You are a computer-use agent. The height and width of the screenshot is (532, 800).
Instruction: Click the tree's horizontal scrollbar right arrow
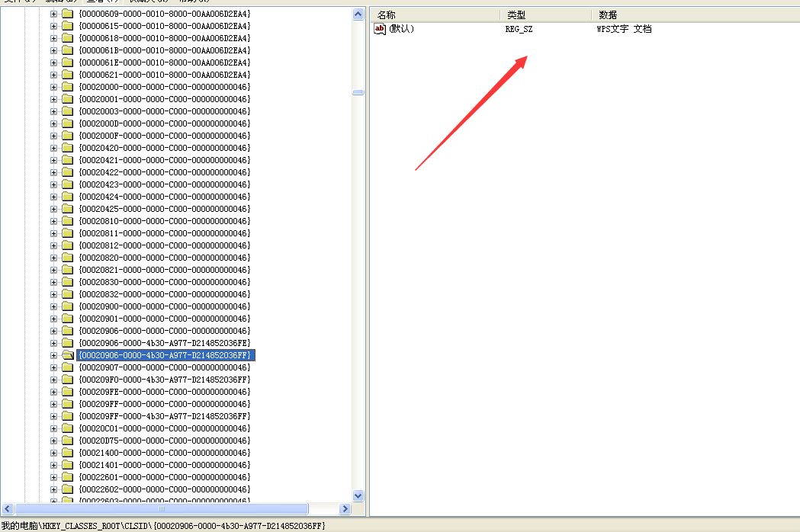(x=345, y=508)
